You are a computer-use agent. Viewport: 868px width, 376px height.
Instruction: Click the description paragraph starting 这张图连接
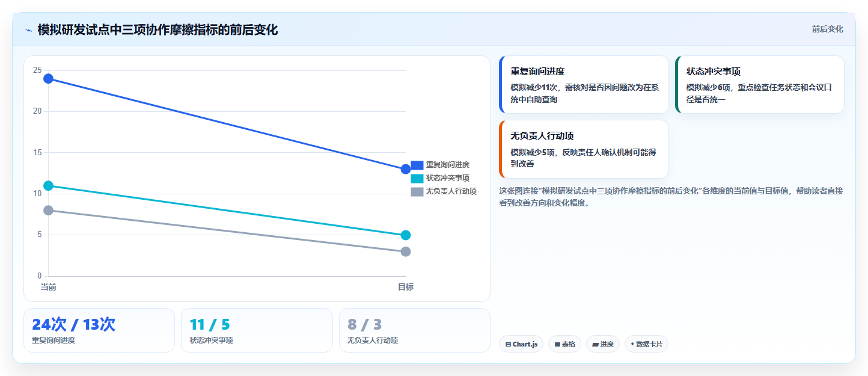click(671, 197)
